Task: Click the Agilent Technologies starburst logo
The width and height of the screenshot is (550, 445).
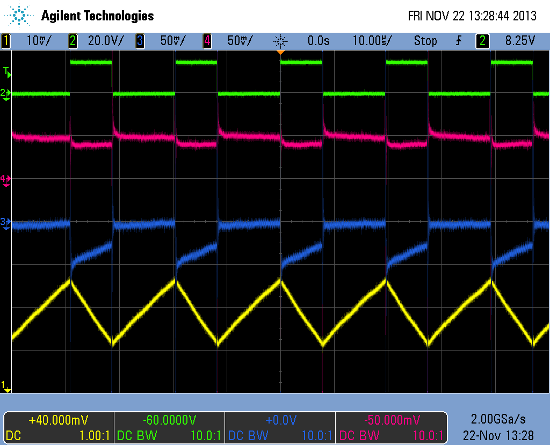Action: (19, 16)
